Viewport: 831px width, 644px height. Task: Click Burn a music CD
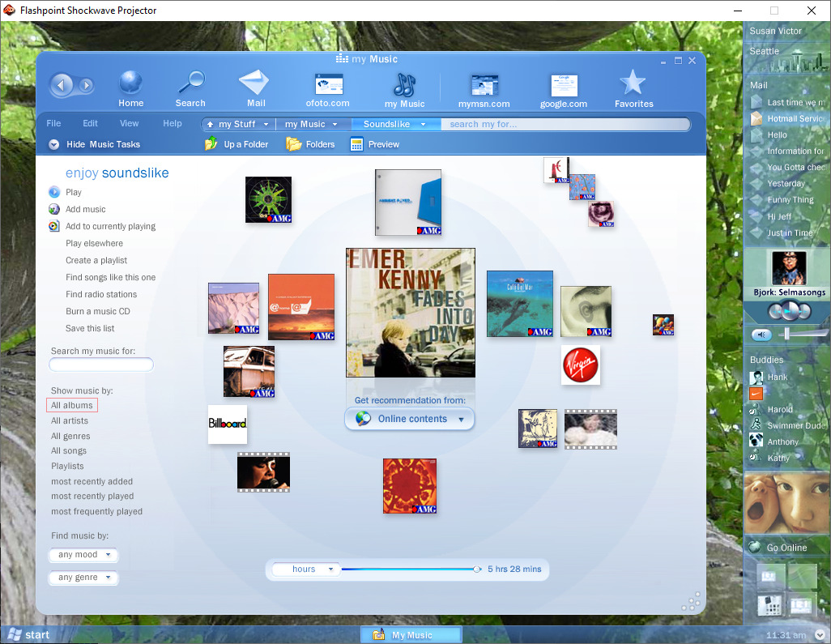click(97, 311)
